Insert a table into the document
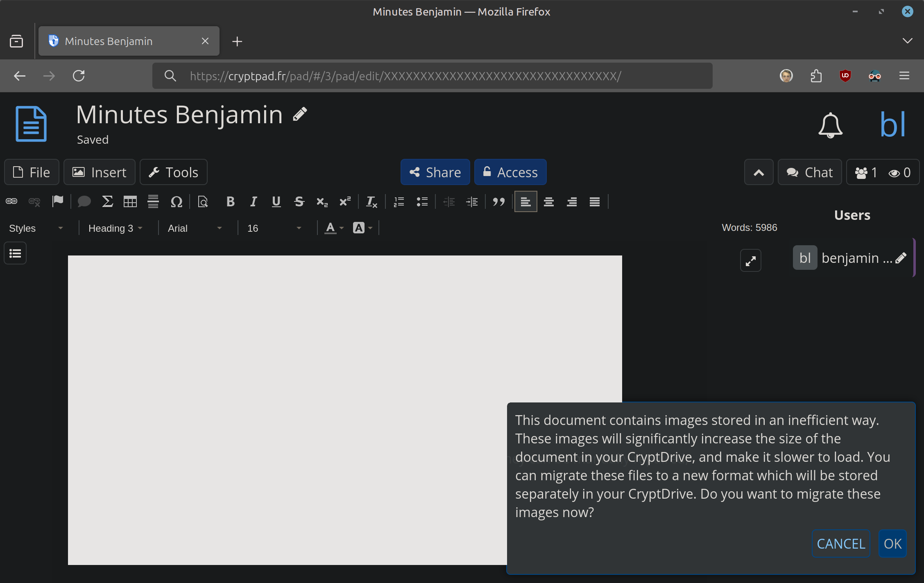Screen dimensions: 924x583 (130, 201)
